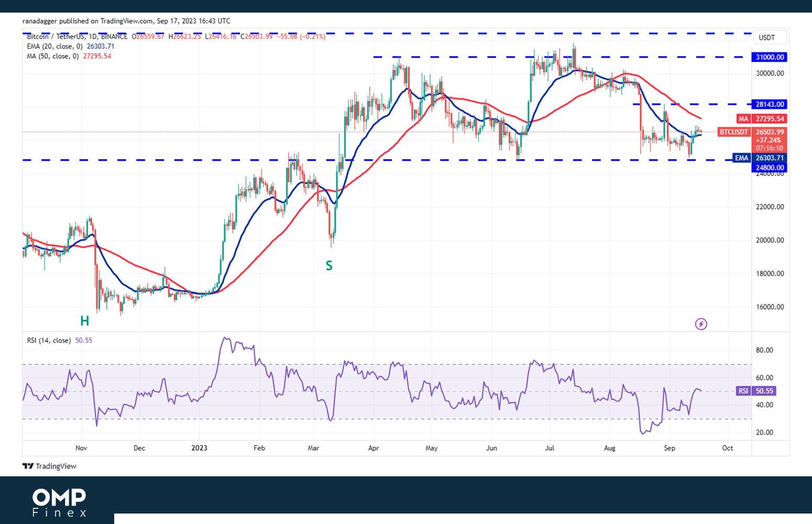The image size is (812, 524).
Task: Click the green H chart marker
Action: pos(84,321)
